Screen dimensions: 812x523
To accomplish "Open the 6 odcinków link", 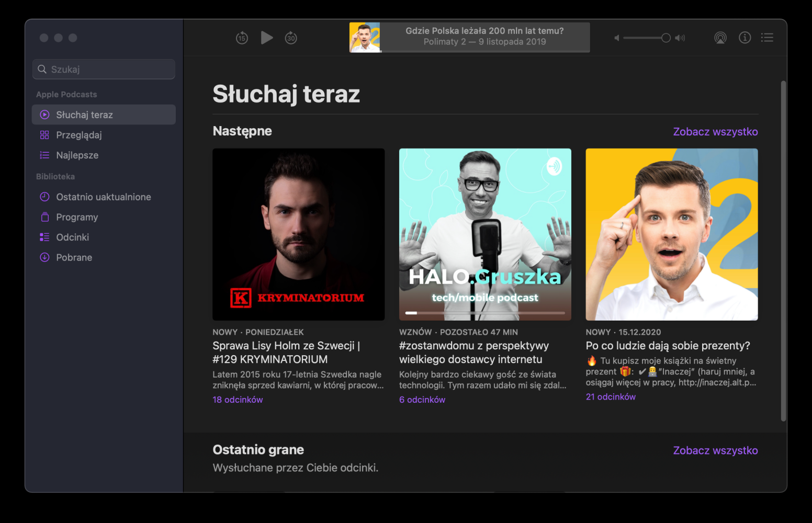I will [x=422, y=400].
